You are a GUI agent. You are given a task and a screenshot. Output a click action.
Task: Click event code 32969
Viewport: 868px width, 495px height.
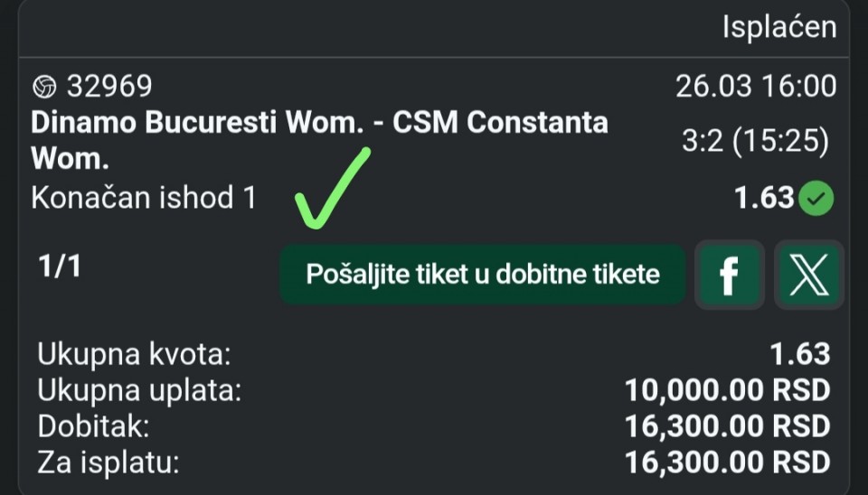[x=108, y=87]
